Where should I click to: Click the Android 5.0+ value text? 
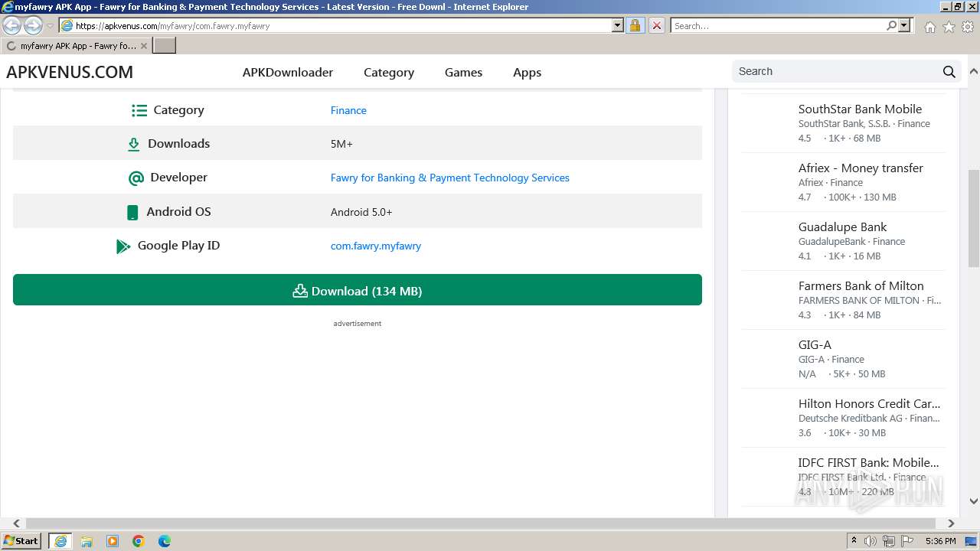361,212
